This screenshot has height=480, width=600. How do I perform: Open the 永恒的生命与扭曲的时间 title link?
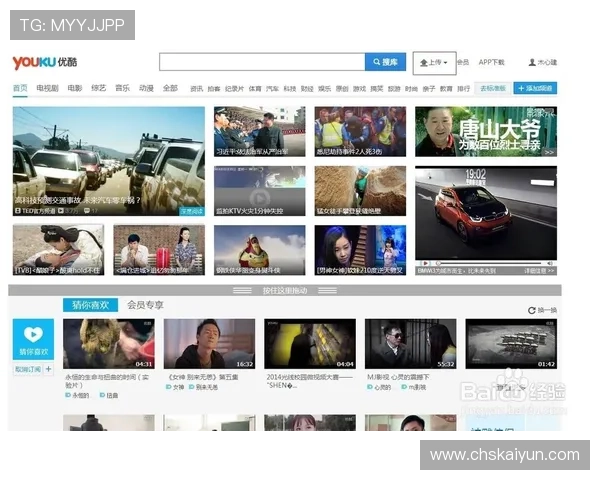pyautogui.click(x=107, y=381)
